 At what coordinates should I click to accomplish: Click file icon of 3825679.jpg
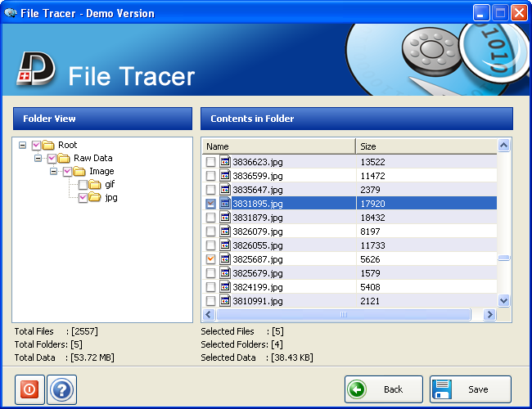pos(225,273)
